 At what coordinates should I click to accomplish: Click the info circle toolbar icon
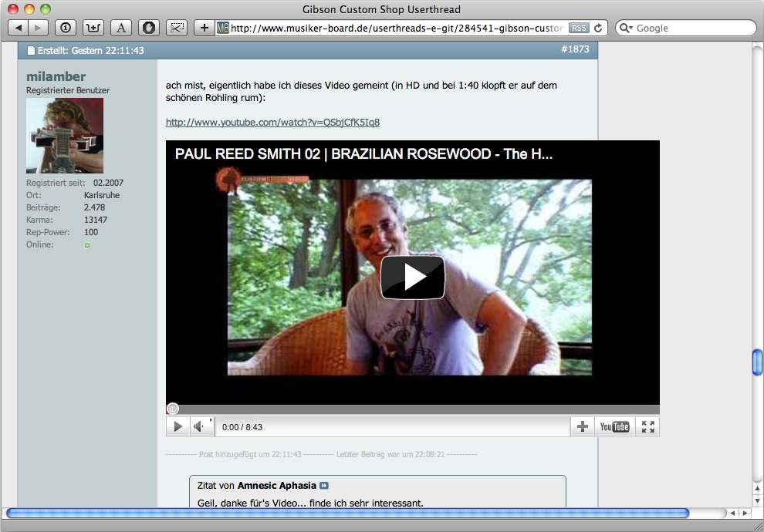click(66, 28)
